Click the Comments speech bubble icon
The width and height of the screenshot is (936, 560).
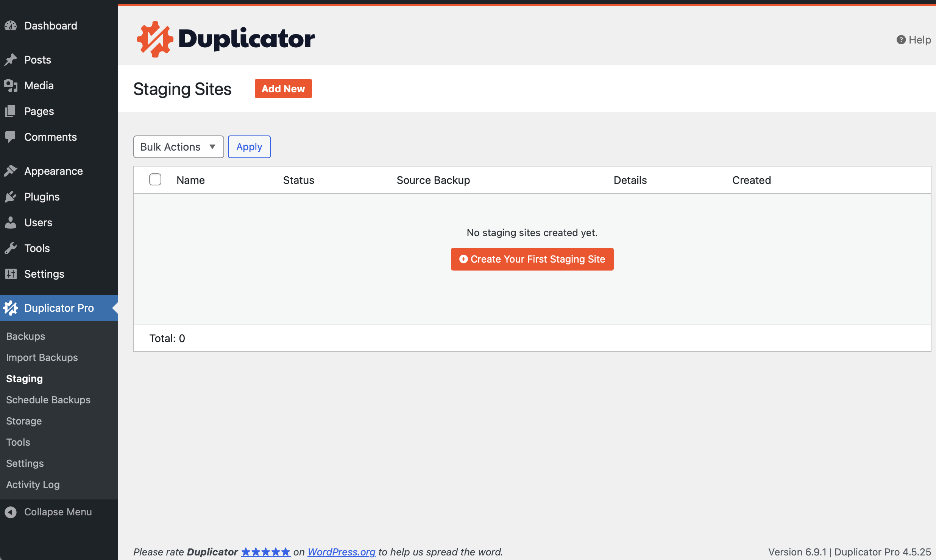(11, 137)
